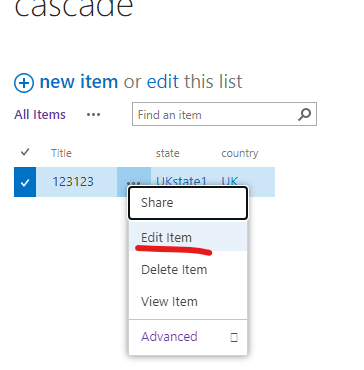Open the country column header menu
This screenshot has height=370, width=364.
(x=240, y=153)
